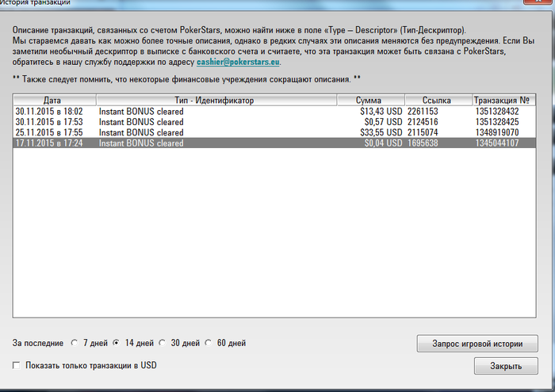Select the row dated 30.11.2015 в 17:53
The image size is (555, 392).
click(274, 122)
